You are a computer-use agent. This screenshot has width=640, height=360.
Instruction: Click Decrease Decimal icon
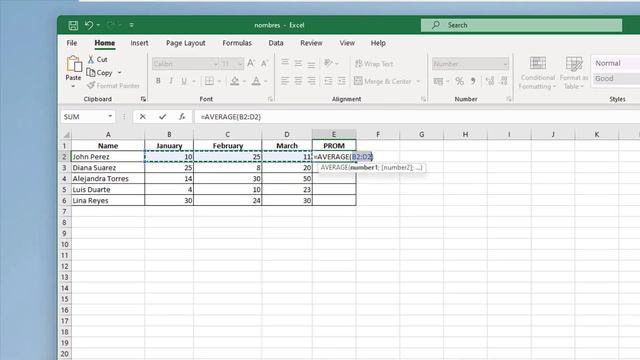pos(504,81)
